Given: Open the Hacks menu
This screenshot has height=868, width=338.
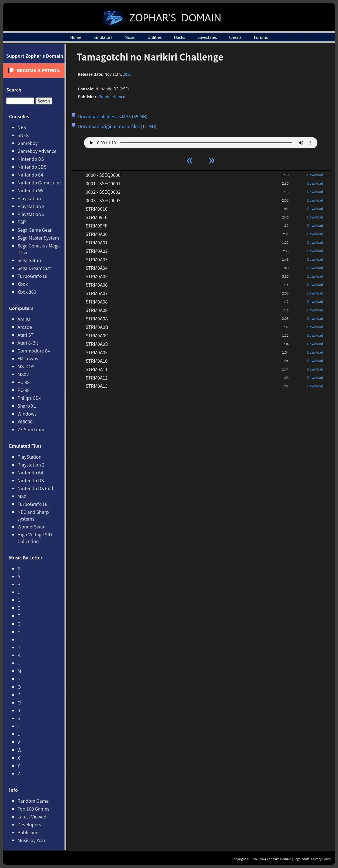Looking at the screenshot, I should 179,37.
